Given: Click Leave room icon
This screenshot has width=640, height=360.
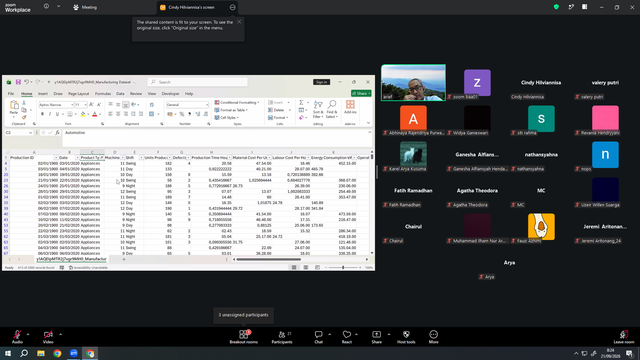Looking at the screenshot, I should point(624,334).
